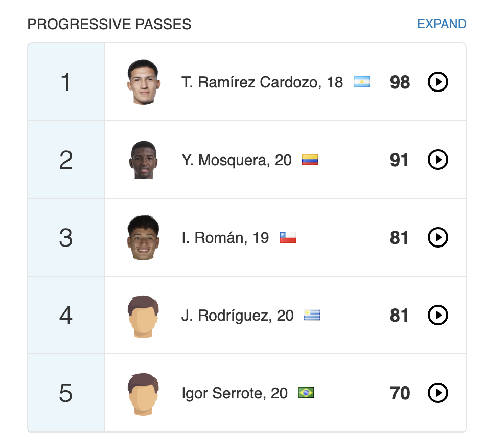This screenshot has width=484, height=448.
Task: Open I. Román's player photo
Action: [143, 238]
